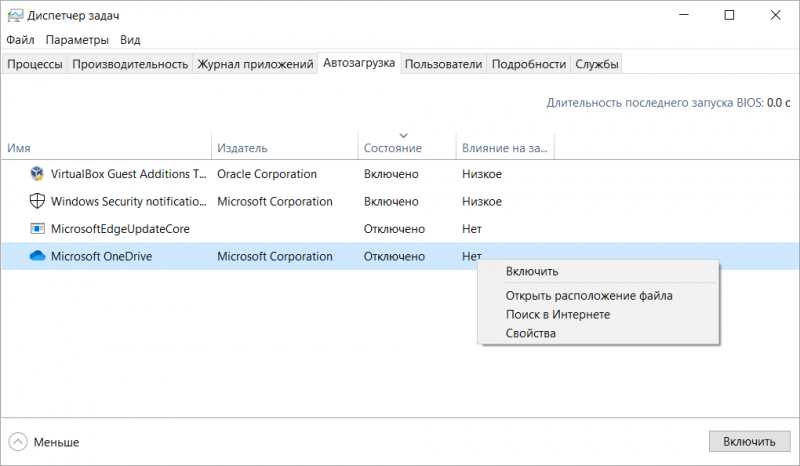Click Отключено status in MicrosoftEdgeUpdateCore row
This screenshot has height=466, width=800.
click(x=394, y=229)
